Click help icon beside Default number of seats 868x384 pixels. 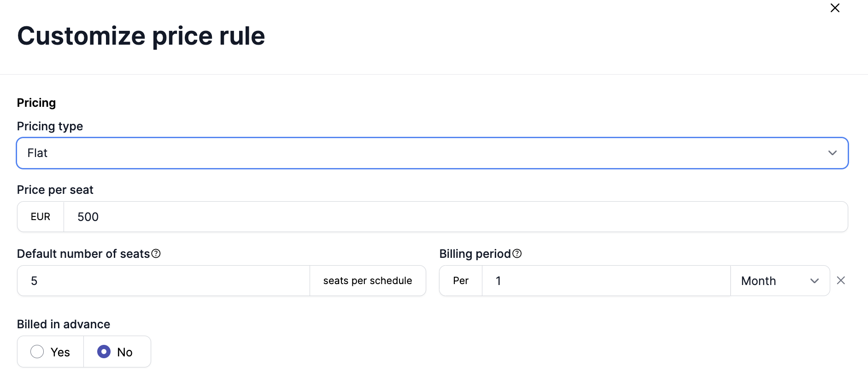(156, 254)
